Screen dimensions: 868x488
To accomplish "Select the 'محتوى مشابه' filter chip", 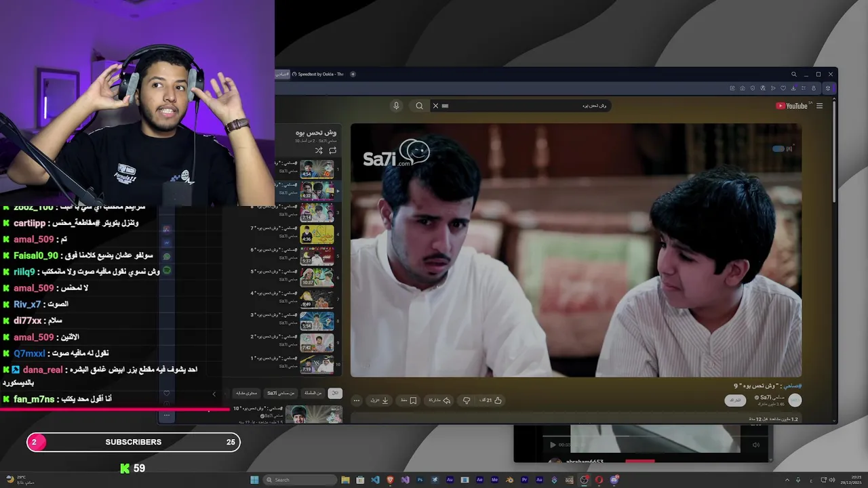I will pyautogui.click(x=246, y=393).
